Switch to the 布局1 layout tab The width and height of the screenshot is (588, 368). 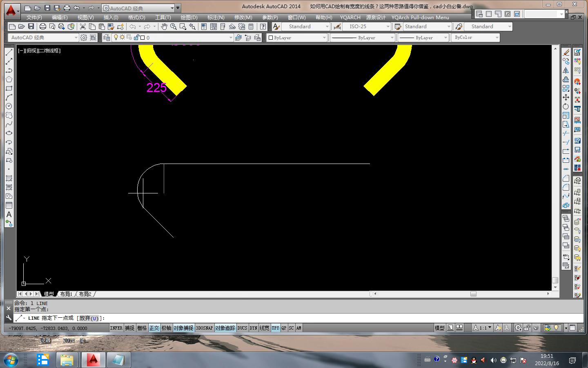[x=66, y=294]
